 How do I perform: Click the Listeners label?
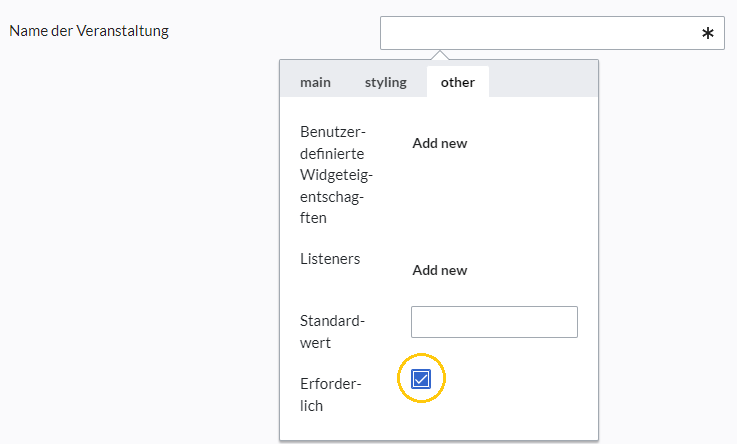click(x=330, y=259)
